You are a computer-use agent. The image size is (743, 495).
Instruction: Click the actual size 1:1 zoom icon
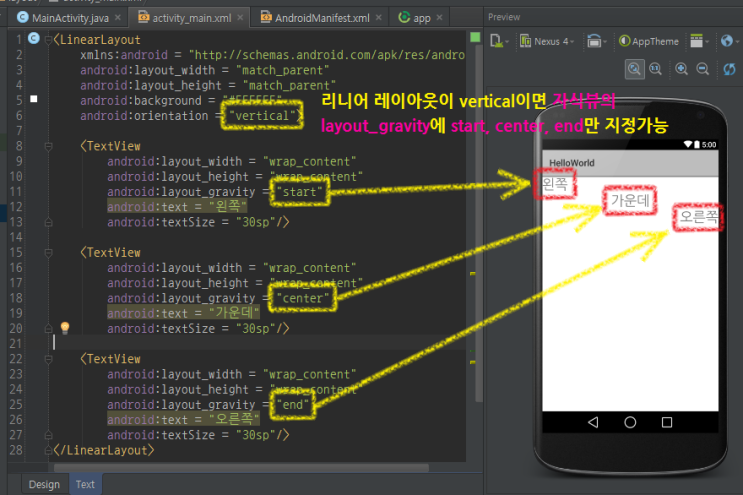[655, 69]
